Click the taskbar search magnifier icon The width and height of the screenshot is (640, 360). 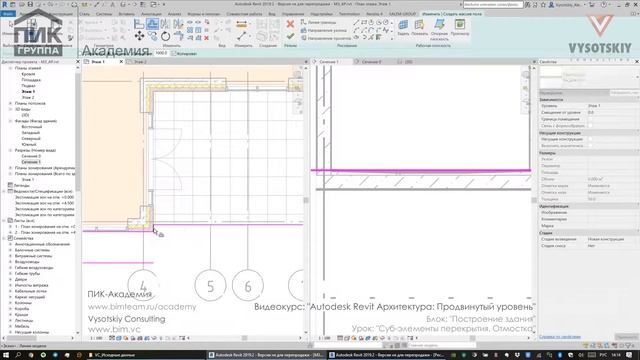pos(18,355)
